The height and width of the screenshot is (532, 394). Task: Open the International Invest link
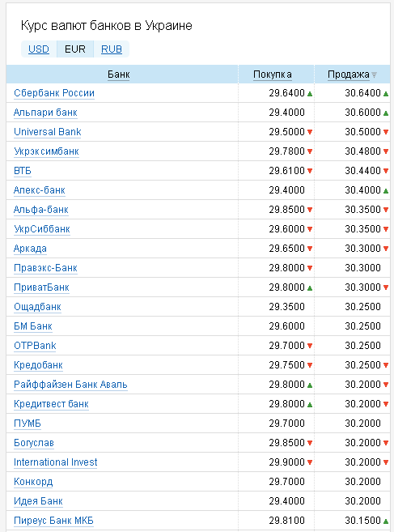click(x=55, y=462)
